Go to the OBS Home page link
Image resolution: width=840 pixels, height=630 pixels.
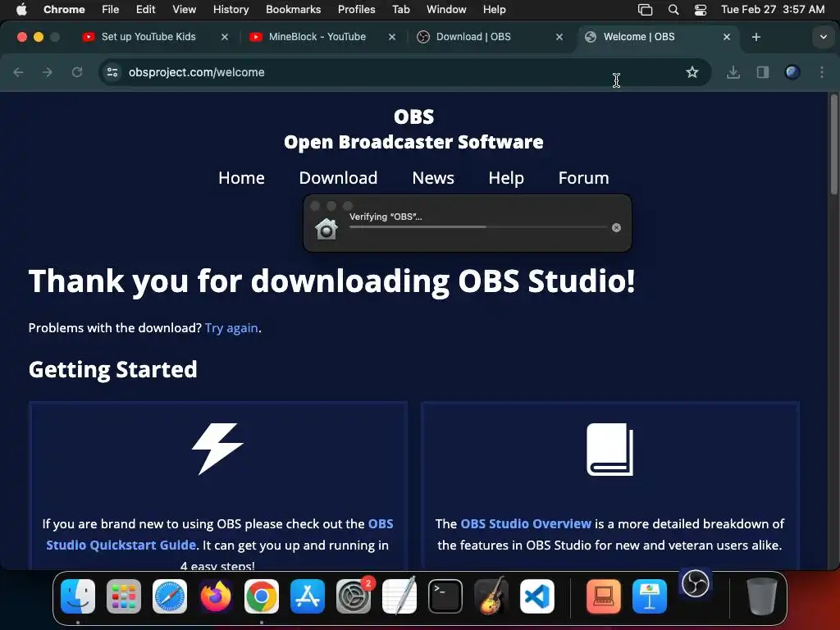(242, 178)
